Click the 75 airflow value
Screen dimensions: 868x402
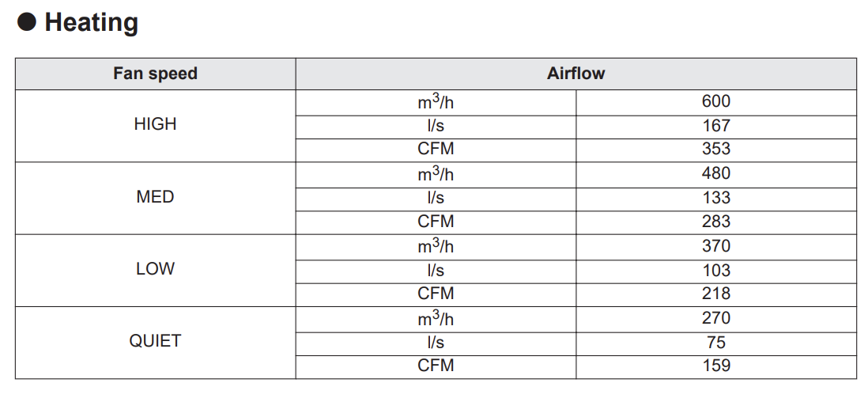point(715,343)
